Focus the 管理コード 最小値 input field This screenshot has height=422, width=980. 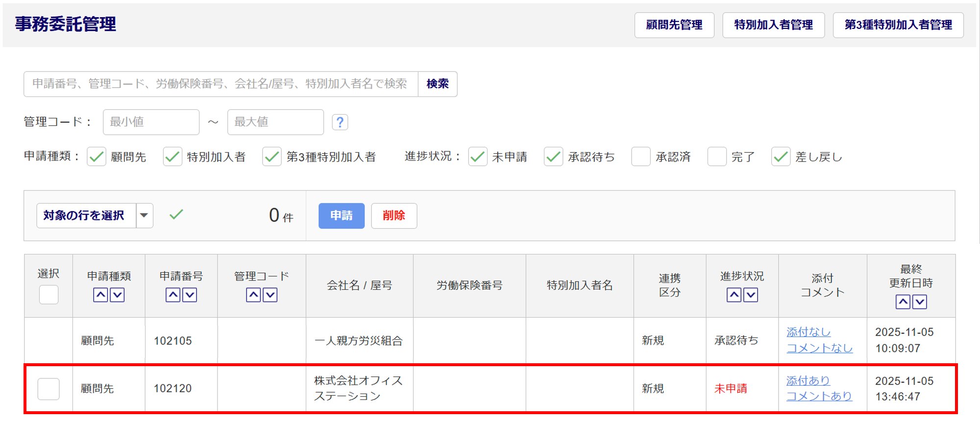pos(151,122)
